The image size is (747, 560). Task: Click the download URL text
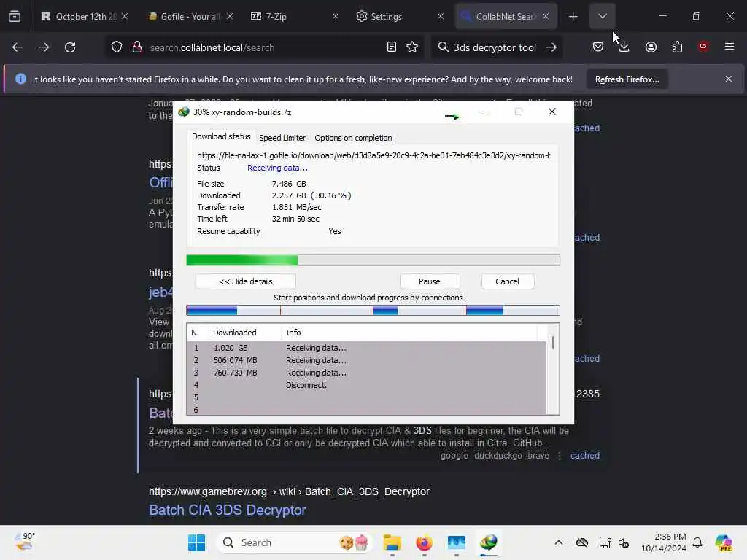pos(373,155)
